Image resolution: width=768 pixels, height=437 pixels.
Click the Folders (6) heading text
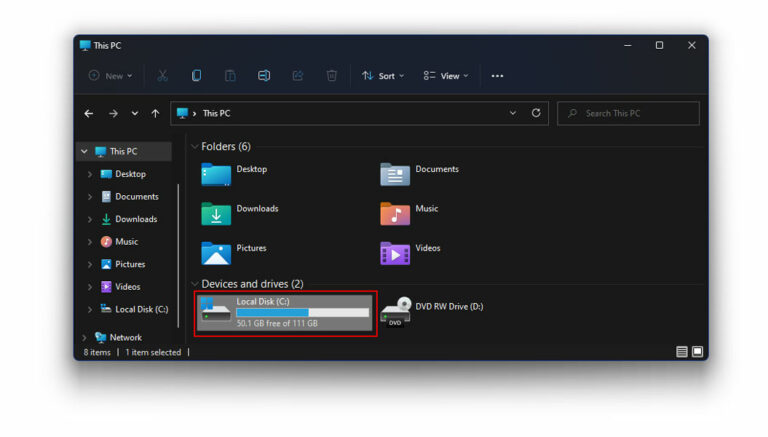click(226, 146)
